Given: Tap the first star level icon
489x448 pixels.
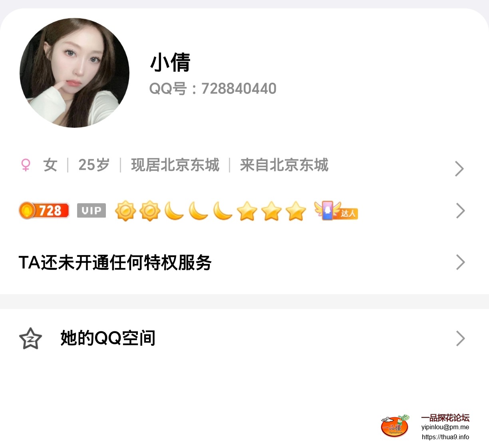Looking at the screenshot, I should (x=247, y=211).
